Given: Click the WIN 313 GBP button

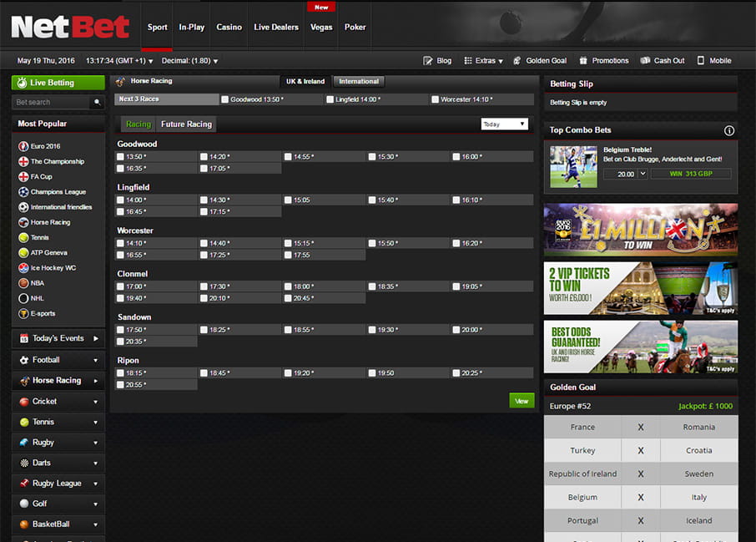Looking at the screenshot, I should (691, 174).
